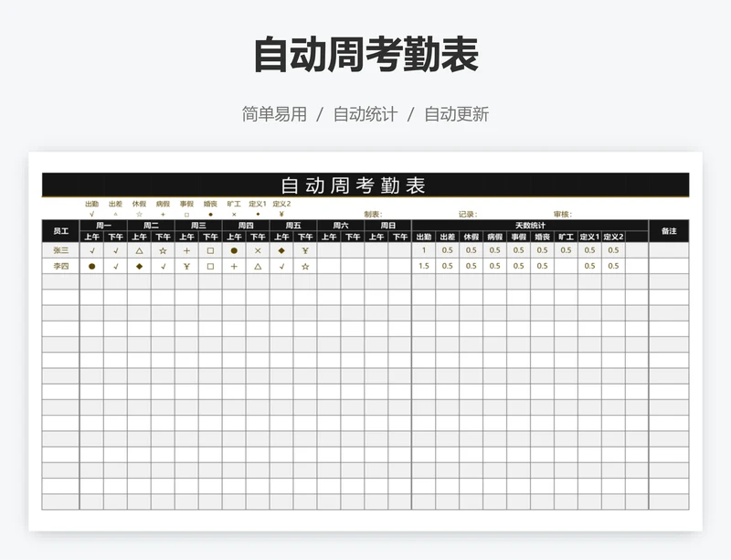Image resolution: width=731 pixels, height=560 pixels.
Task: Click the 周六 day header
Action: 341,226
